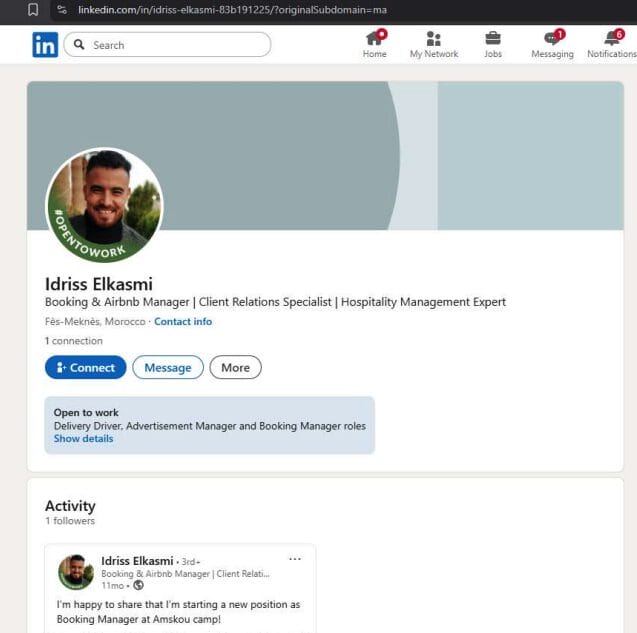Focus the LinkedIn search field

[x=167, y=45]
